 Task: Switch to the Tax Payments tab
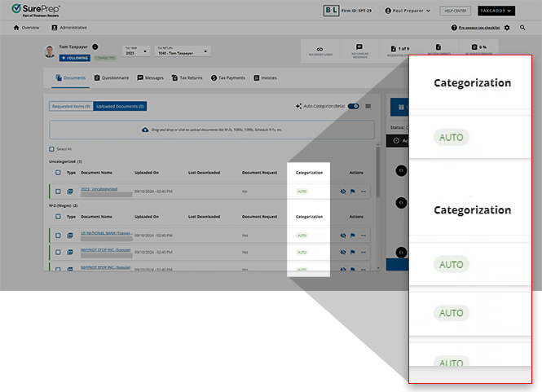[227, 77]
